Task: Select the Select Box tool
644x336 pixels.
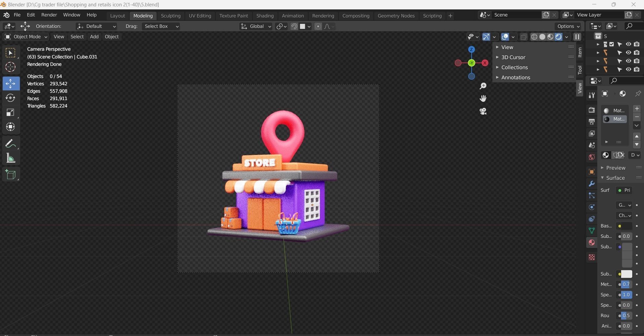Action: tap(10, 53)
